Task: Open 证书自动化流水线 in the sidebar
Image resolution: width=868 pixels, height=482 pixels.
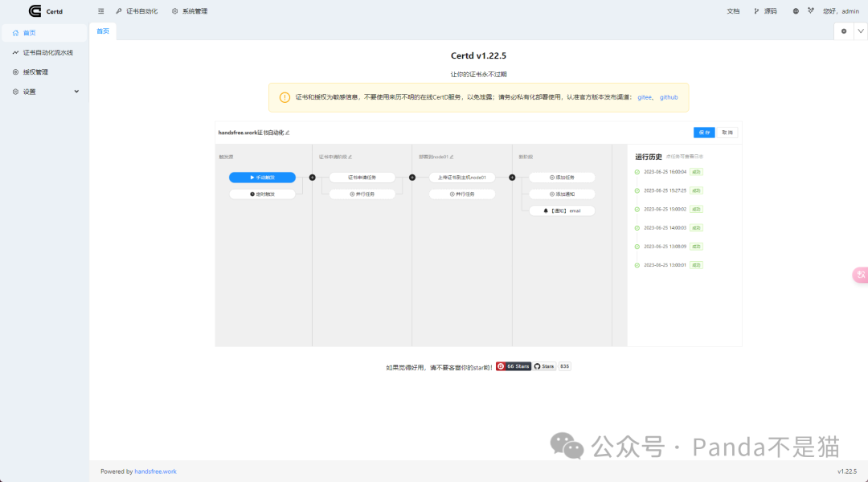Action: coord(44,52)
